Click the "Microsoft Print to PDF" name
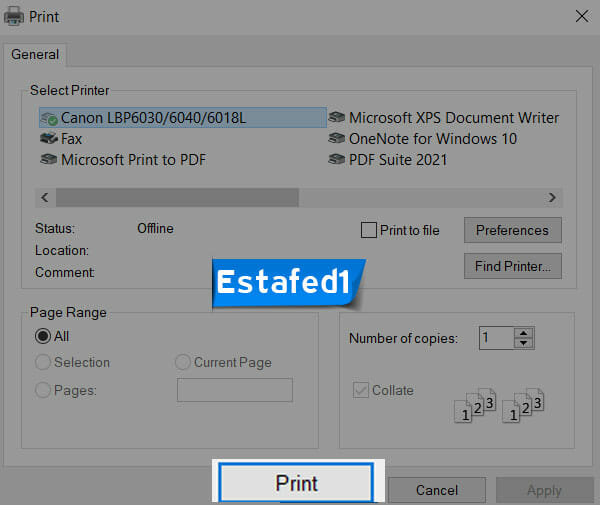 [x=134, y=160]
